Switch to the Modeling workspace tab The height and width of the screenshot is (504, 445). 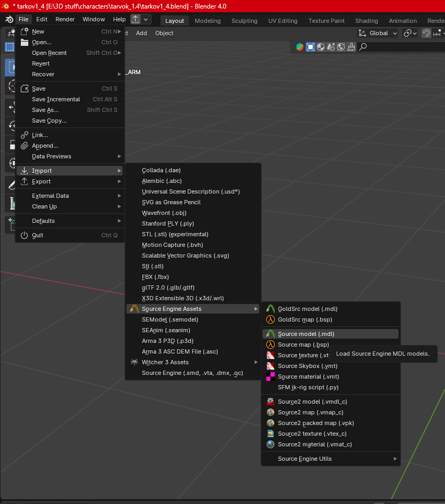[x=208, y=21]
